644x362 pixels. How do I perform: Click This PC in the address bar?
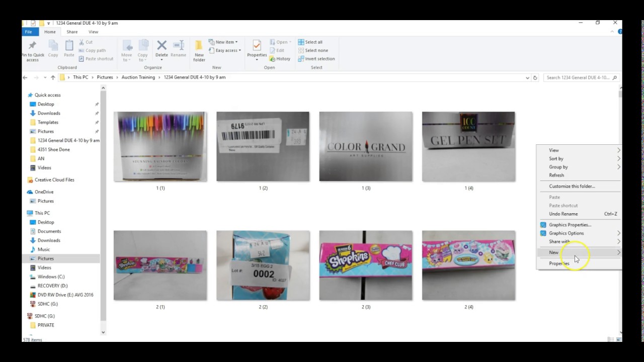click(x=80, y=77)
